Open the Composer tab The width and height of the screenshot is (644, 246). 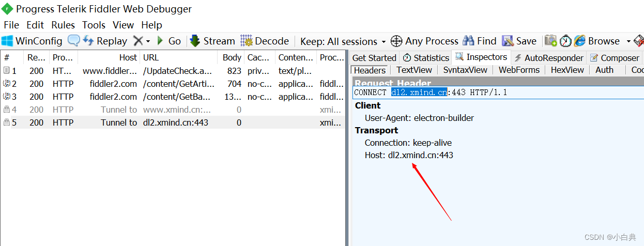(615, 58)
